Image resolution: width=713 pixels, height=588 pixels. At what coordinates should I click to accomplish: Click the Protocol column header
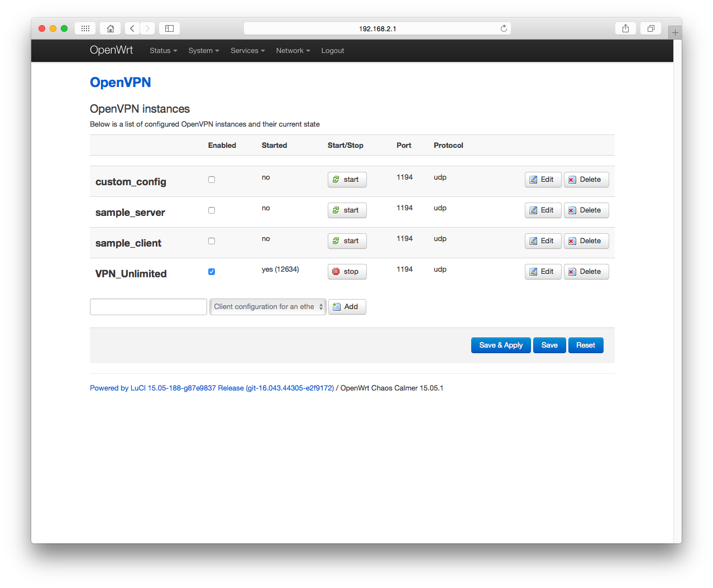448,146
